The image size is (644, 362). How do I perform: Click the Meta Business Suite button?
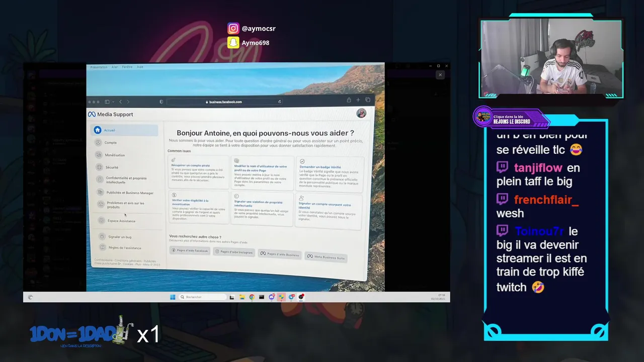point(326,257)
